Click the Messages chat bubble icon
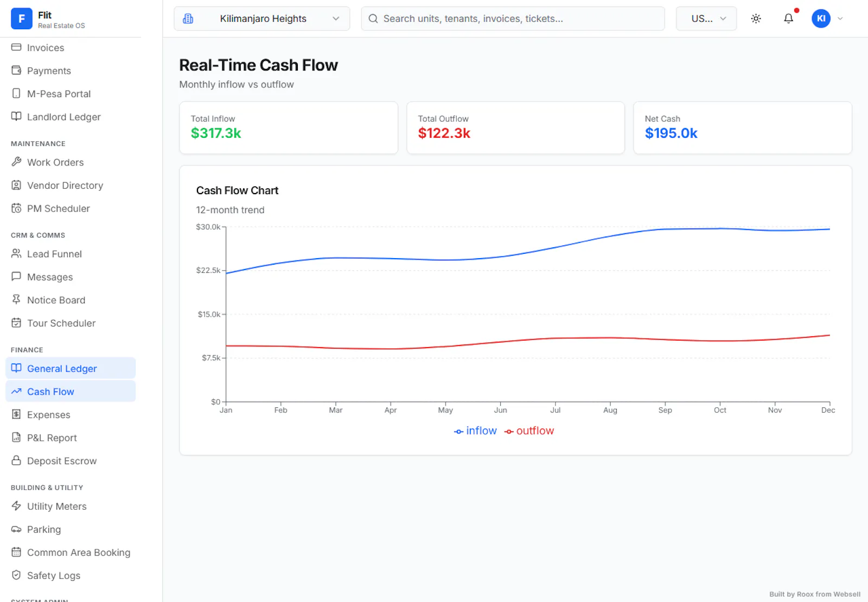Screen dimensions: 868x602 click(x=16, y=277)
